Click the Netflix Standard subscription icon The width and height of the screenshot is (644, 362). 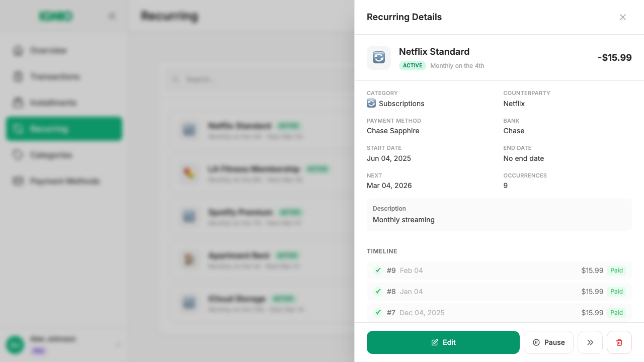tap(379, 58)
